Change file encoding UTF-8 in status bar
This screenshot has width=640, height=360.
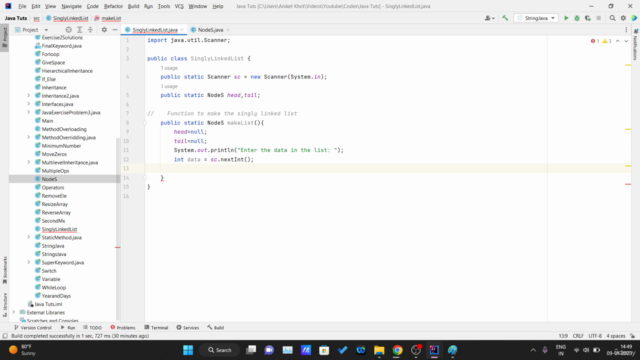point(595,336)
